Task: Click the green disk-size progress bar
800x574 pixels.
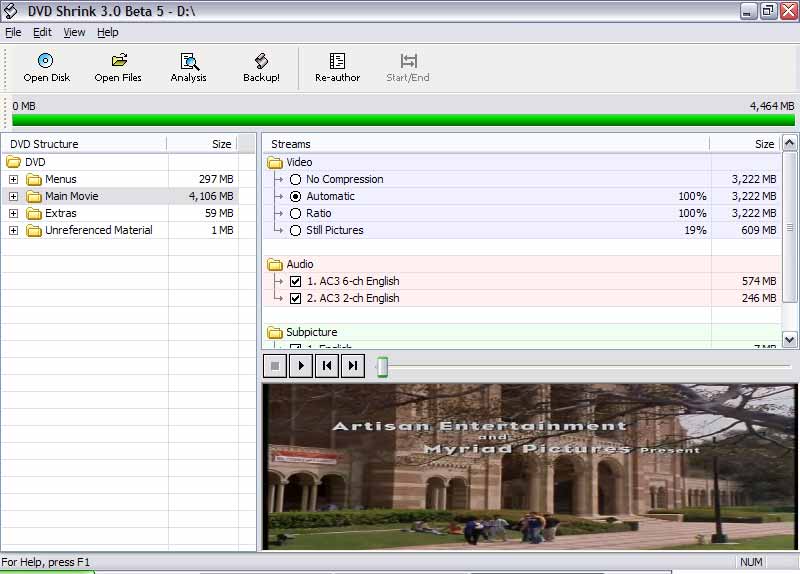Action: tap(403, 120)
